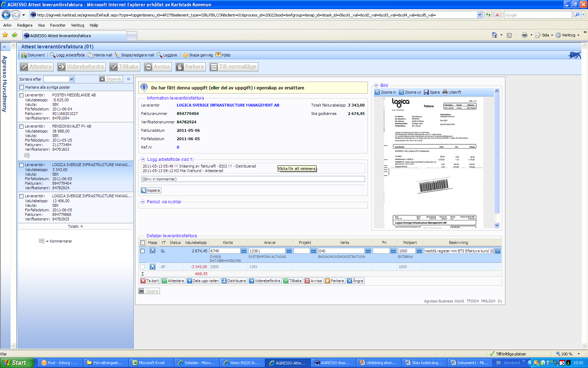Viewport: 588px width, 368px height.
Task: Open the Dokument toolbar item
Action: coord(33,55)
